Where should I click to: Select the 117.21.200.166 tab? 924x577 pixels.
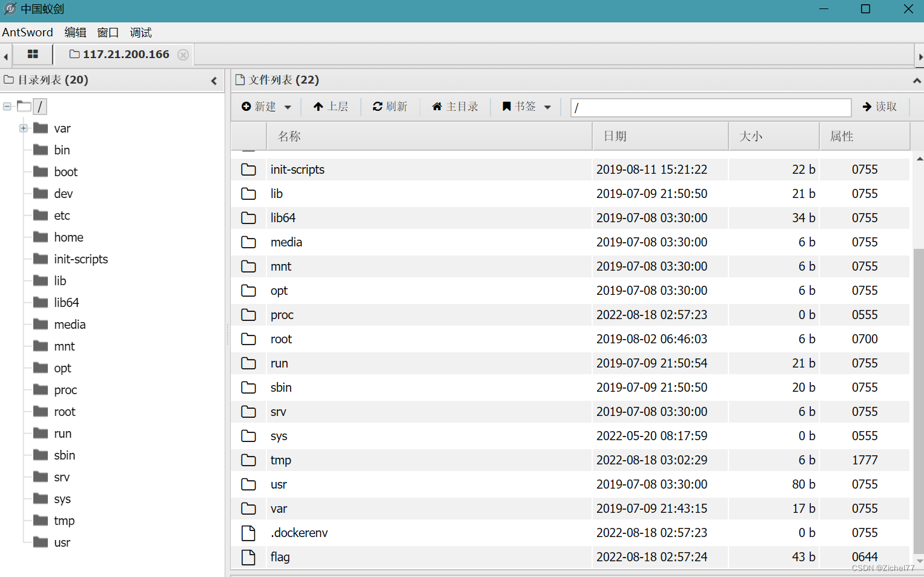[126, 54]
